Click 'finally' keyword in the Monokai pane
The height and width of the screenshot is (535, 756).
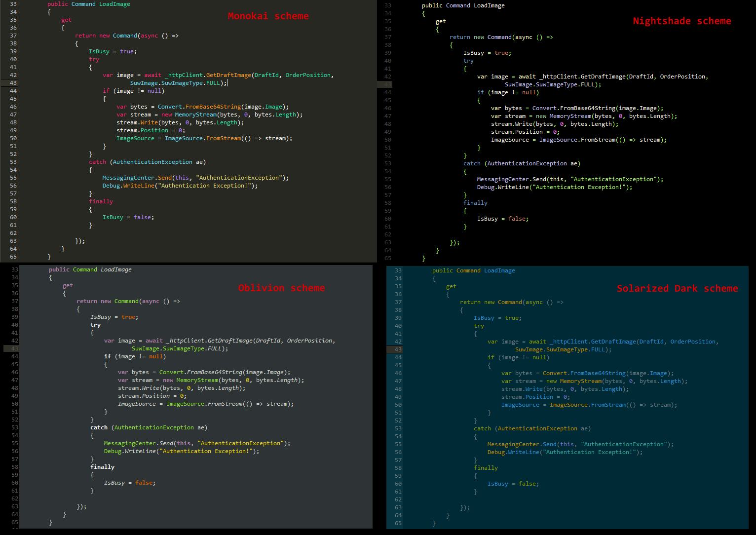[x=101, y=201]
